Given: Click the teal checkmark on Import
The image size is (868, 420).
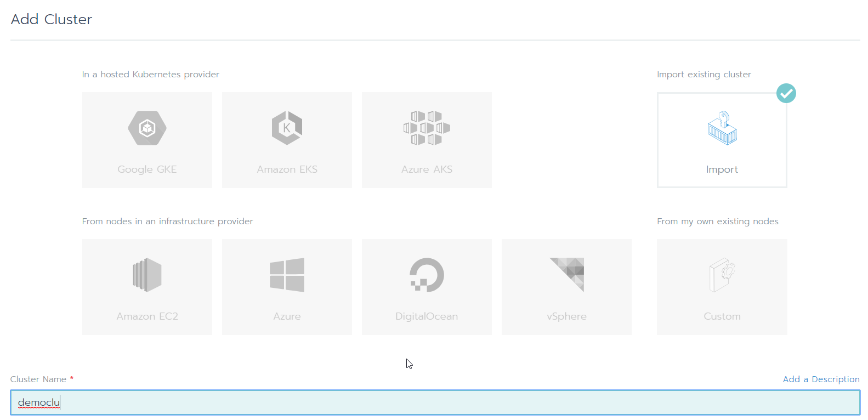Looking at the screenshot, I should [786, 93].
